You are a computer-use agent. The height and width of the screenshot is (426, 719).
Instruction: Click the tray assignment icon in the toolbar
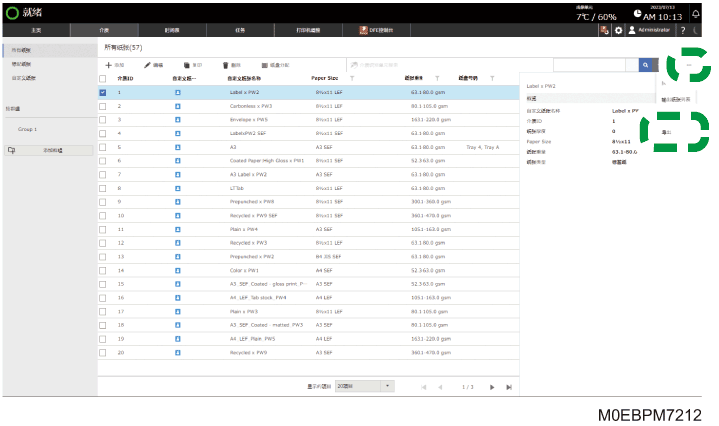[x=265, y=65]
